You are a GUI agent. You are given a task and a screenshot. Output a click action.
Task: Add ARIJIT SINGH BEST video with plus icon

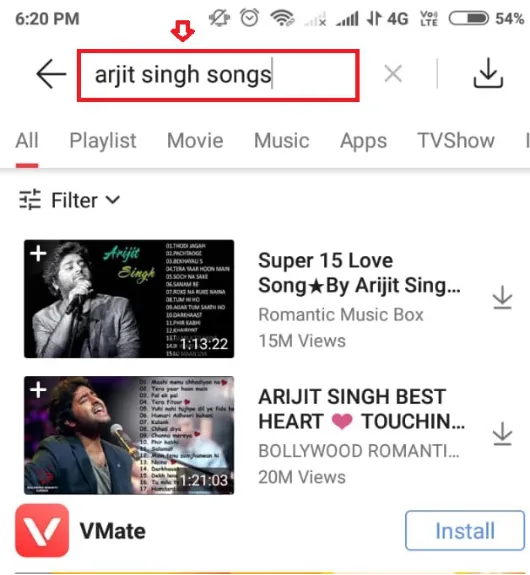(38, 390)
